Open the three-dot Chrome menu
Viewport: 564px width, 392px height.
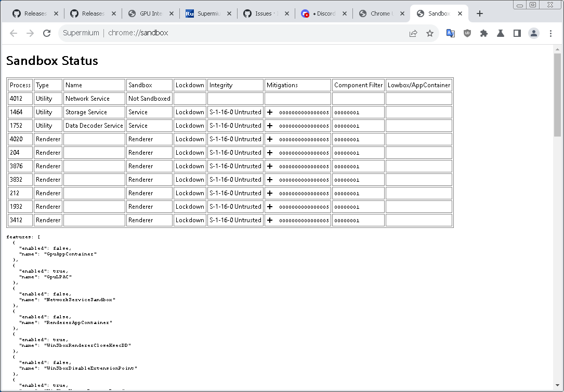point(551,33)
